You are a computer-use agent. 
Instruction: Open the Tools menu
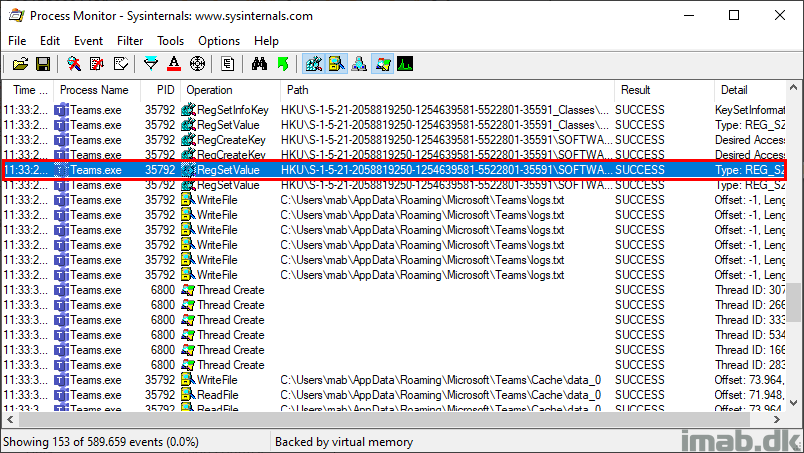point(170,41)
